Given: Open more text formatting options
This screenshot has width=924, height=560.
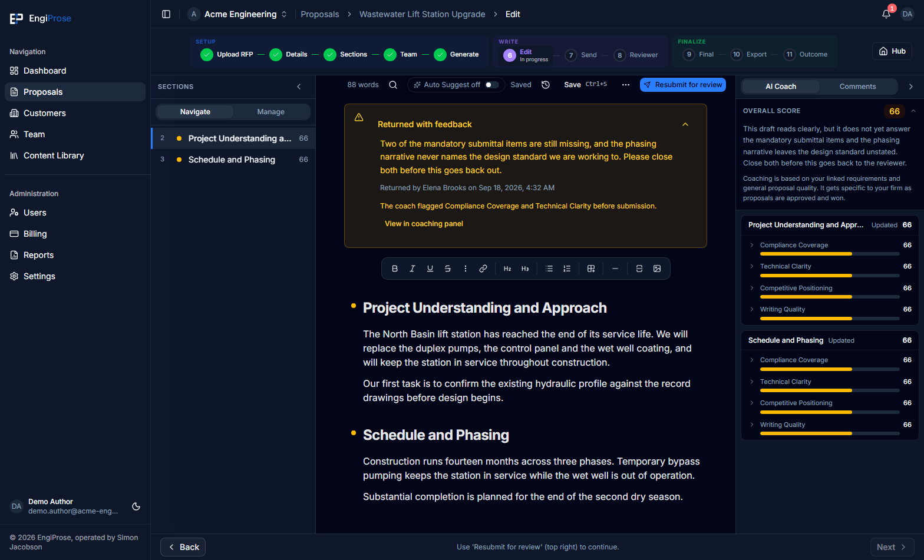Looking at the screenshot, I should point(466,269).
